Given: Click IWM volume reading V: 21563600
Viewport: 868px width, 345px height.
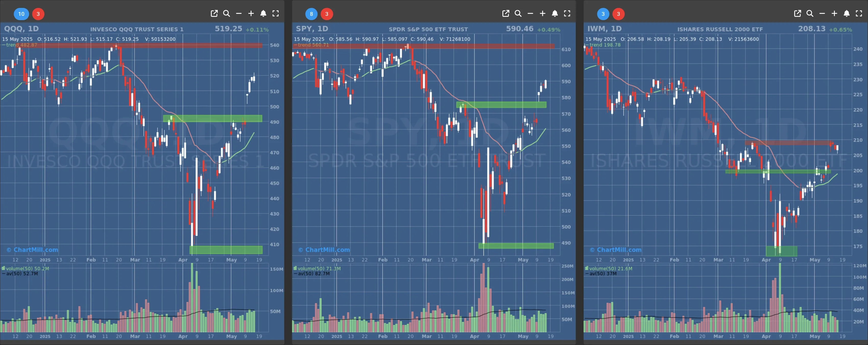Looking at the screenshot, I should coord(743,39).
